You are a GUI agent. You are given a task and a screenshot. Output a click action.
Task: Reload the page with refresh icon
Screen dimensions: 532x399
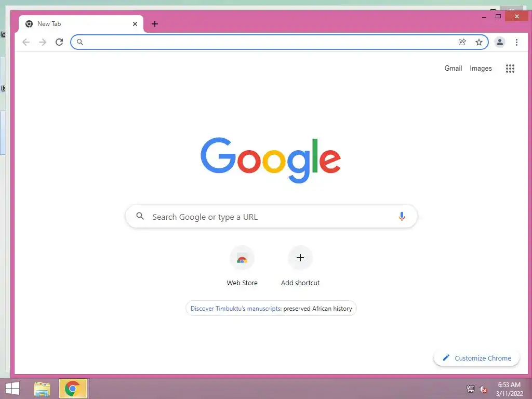coord(59,42)
